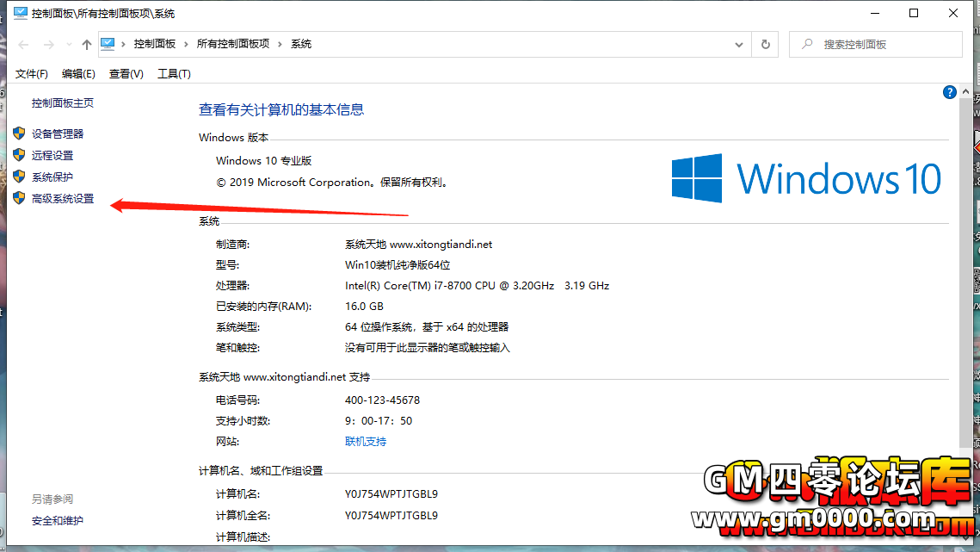Open 高级系统设置 link
This screenshot has width=980, height=552.
pos(63,198)
